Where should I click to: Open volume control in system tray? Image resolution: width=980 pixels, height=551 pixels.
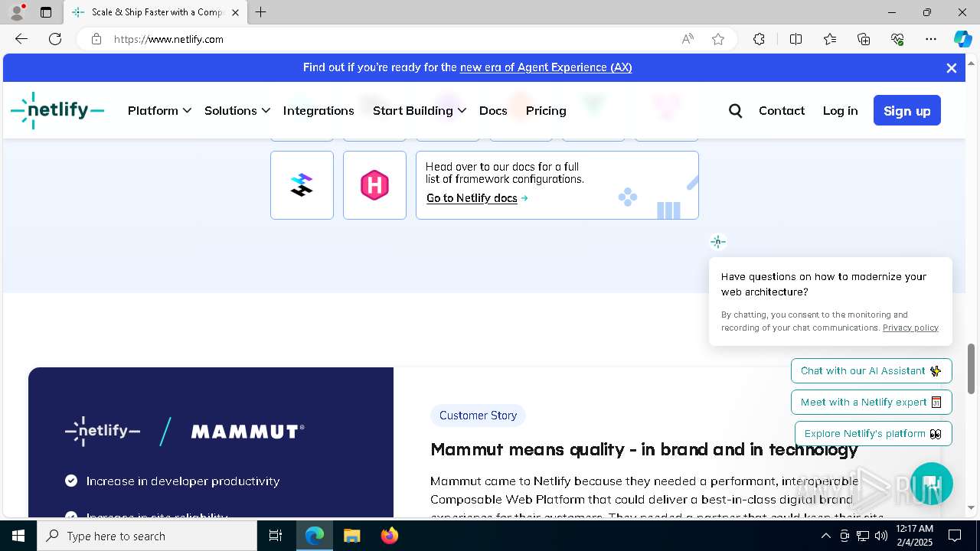point(880,536)
